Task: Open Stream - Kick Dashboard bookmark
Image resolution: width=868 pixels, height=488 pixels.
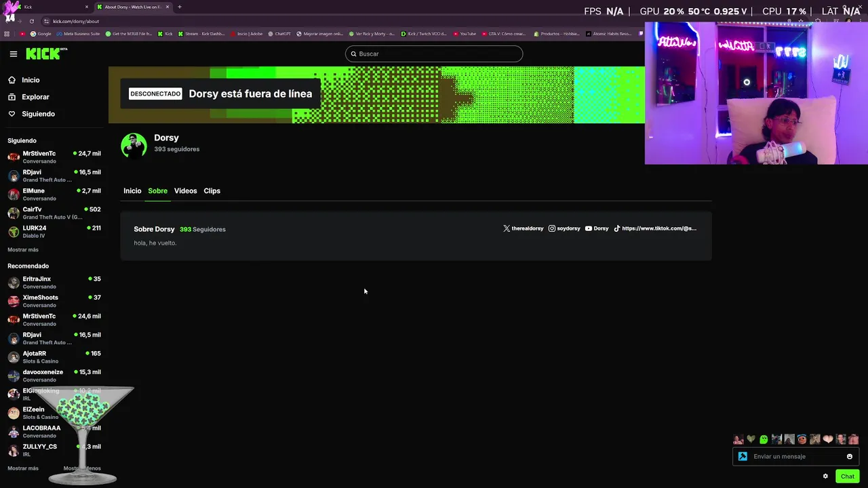Action: coord(201,34)
